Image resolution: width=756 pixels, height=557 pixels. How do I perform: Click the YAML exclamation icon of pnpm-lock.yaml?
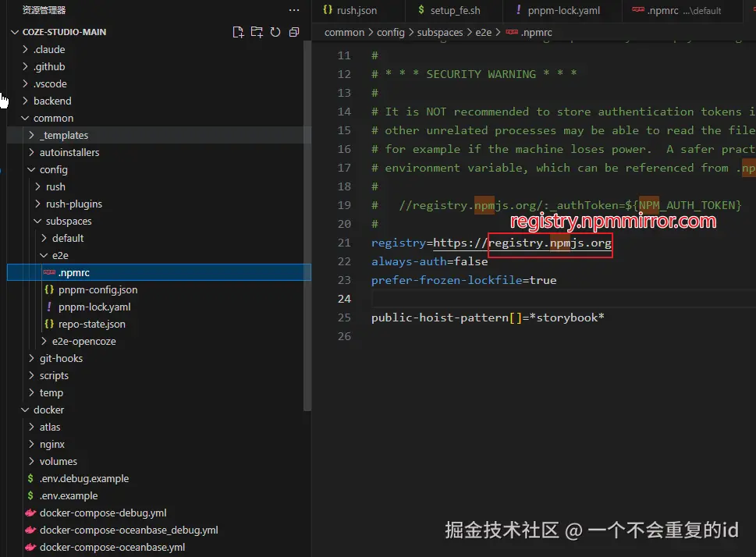[49, 307]
